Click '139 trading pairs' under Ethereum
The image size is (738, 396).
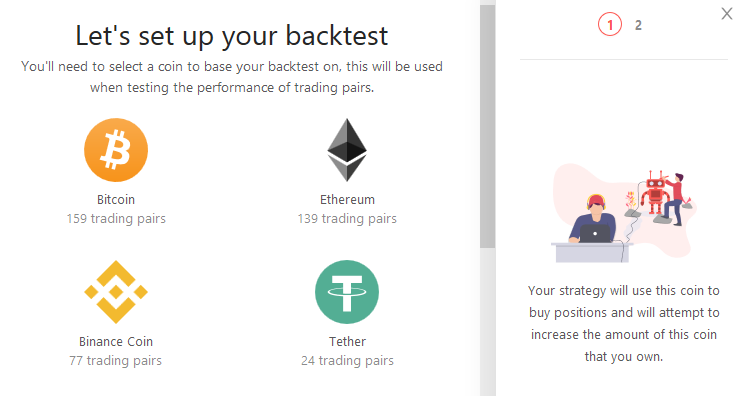click(347, 218)
